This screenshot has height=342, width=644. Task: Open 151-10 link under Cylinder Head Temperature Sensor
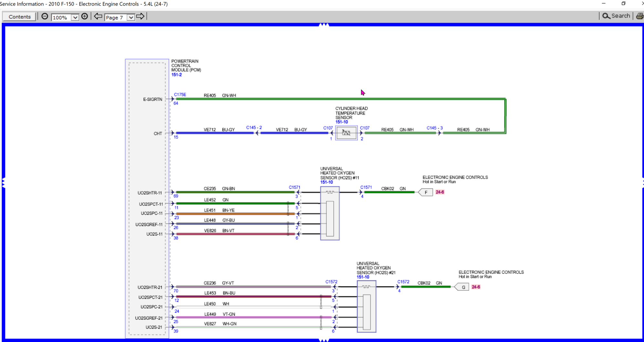click(x=342, y=122)
